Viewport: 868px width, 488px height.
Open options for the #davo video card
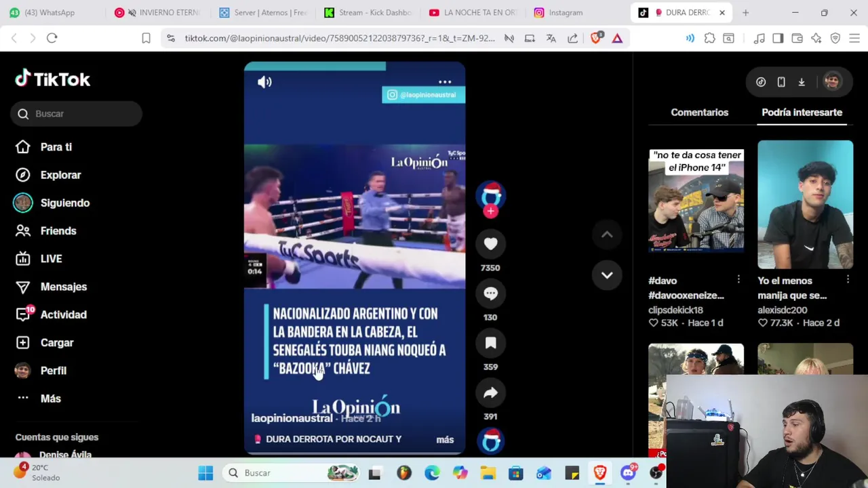pos(738,280)
